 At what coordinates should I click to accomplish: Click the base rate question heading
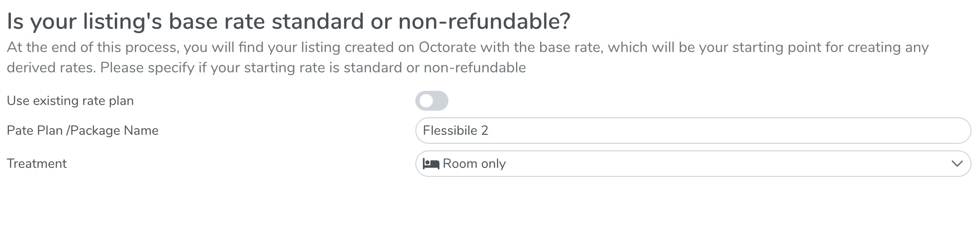click(288, 21)
